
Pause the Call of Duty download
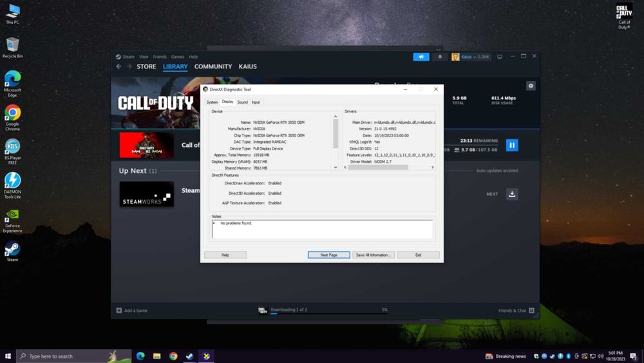pos(512,145)
